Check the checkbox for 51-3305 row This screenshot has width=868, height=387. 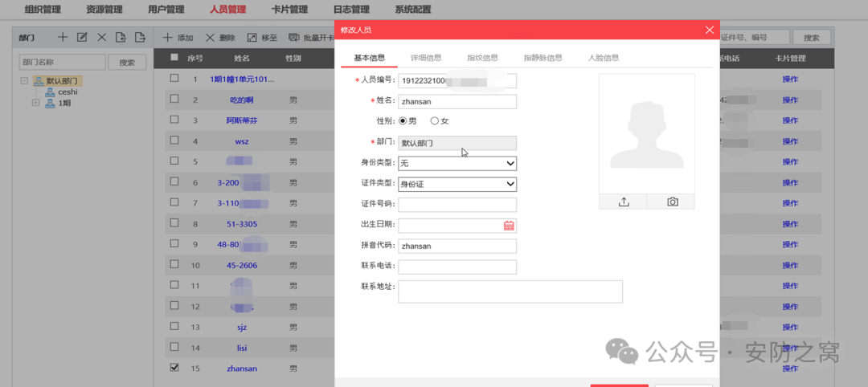[x=174, y=222]
